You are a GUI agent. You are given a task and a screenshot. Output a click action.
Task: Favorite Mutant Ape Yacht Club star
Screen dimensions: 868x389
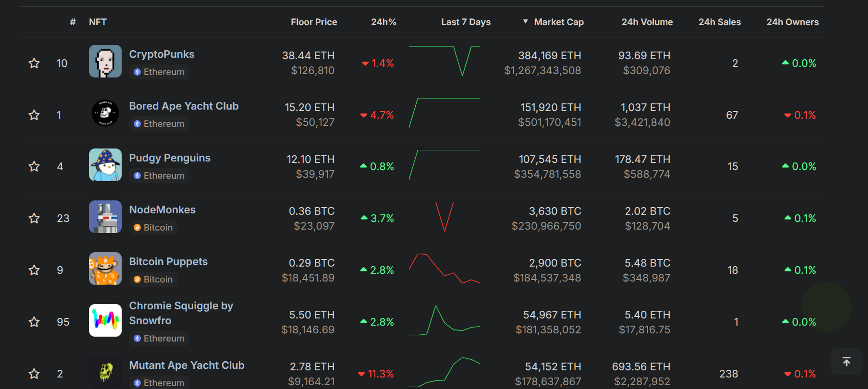[x=34, y=374]
